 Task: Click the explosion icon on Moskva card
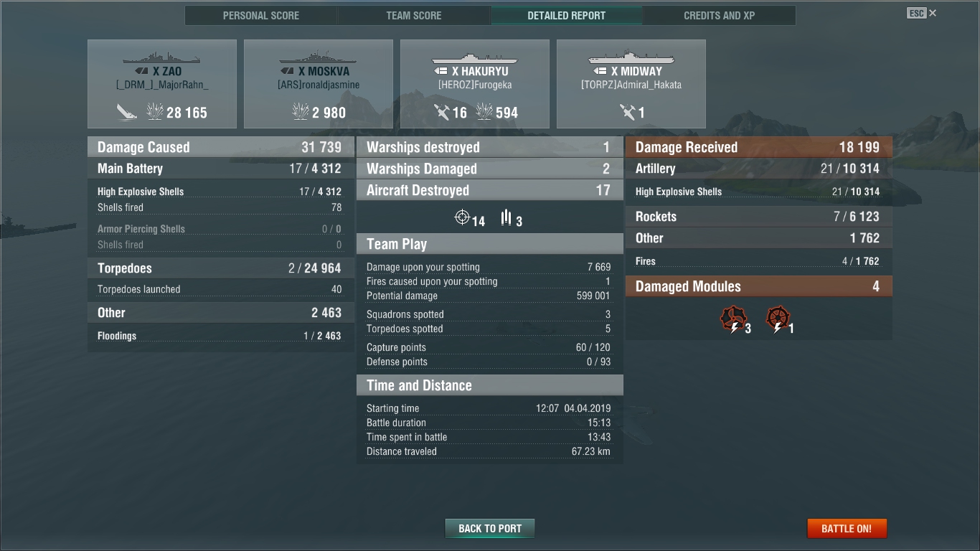tap(301, 112)
